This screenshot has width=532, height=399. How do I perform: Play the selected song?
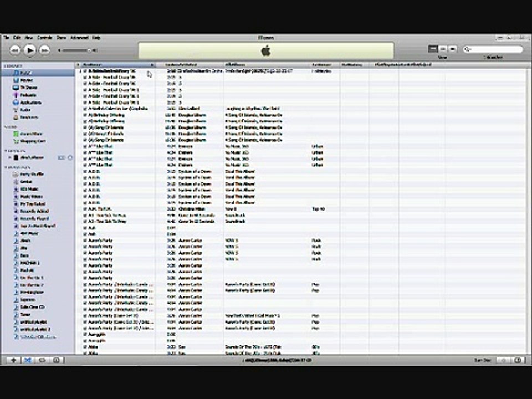click(x=29, y=50)
